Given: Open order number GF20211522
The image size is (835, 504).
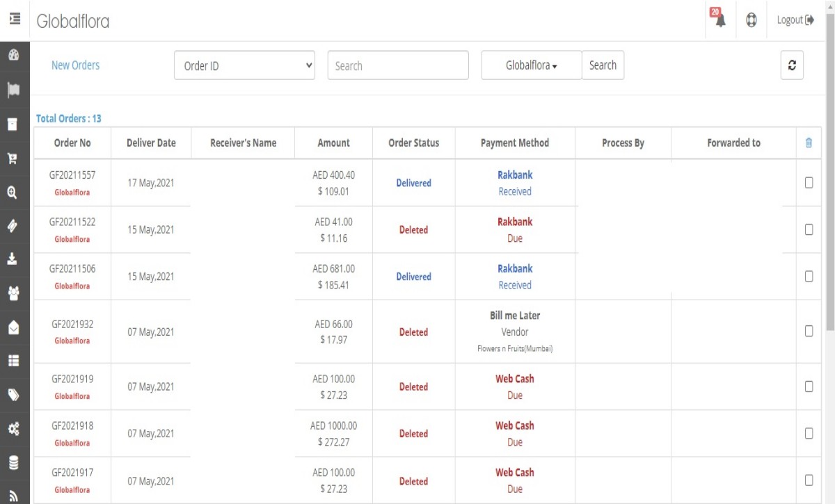Looking at the screenshot, I should point(72,222).
